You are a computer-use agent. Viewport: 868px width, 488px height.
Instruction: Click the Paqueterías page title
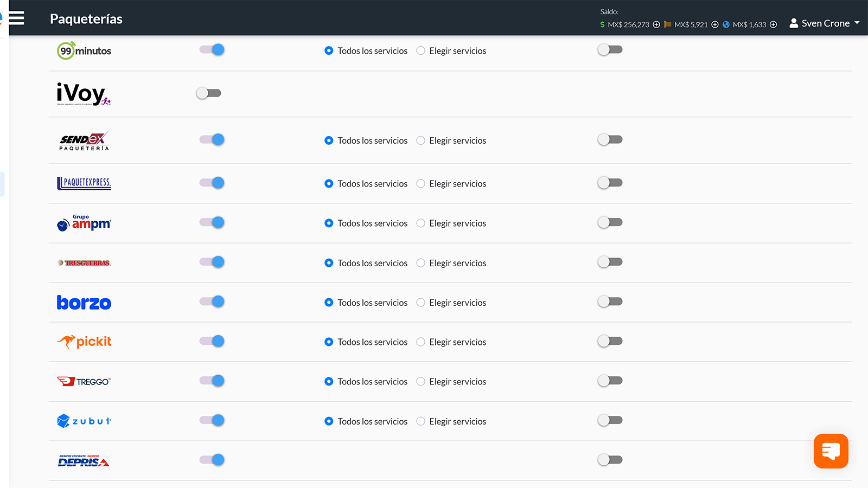tap(86, 19)
